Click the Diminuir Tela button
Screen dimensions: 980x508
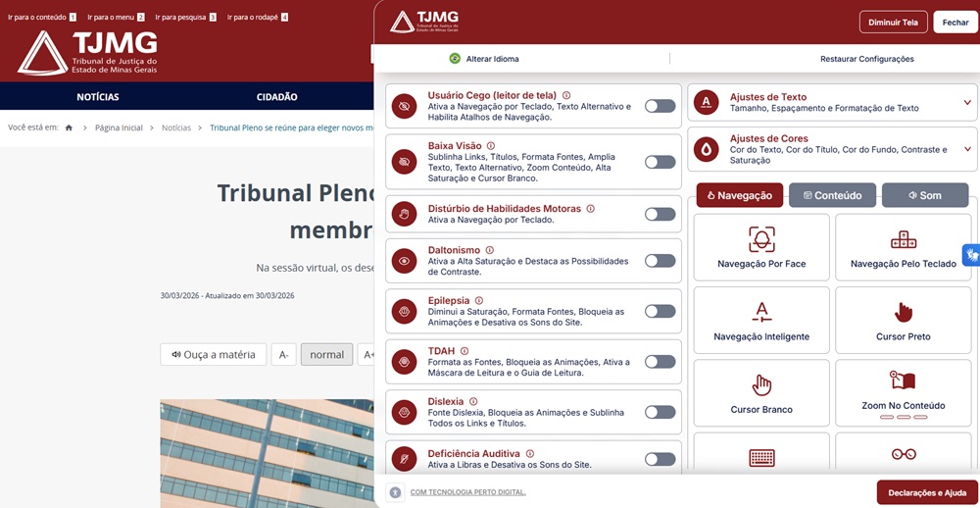coord(893,23)
